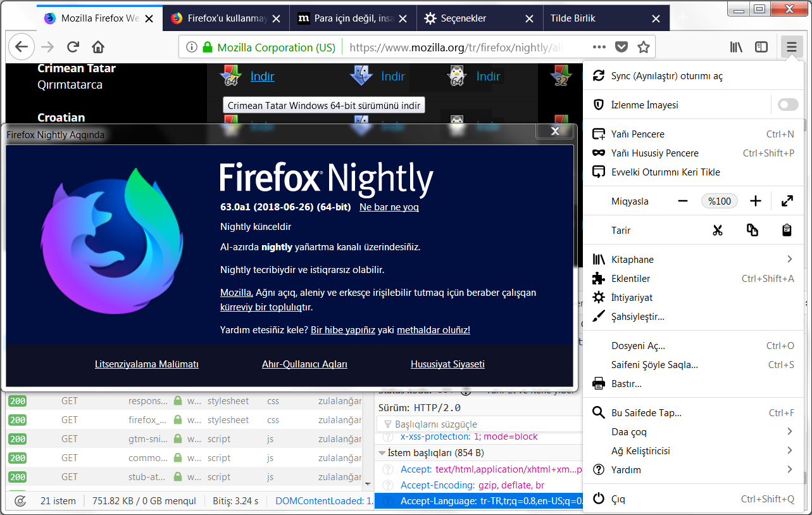Toggle the İzlenme İmayesi switch

tap(788, 105)
